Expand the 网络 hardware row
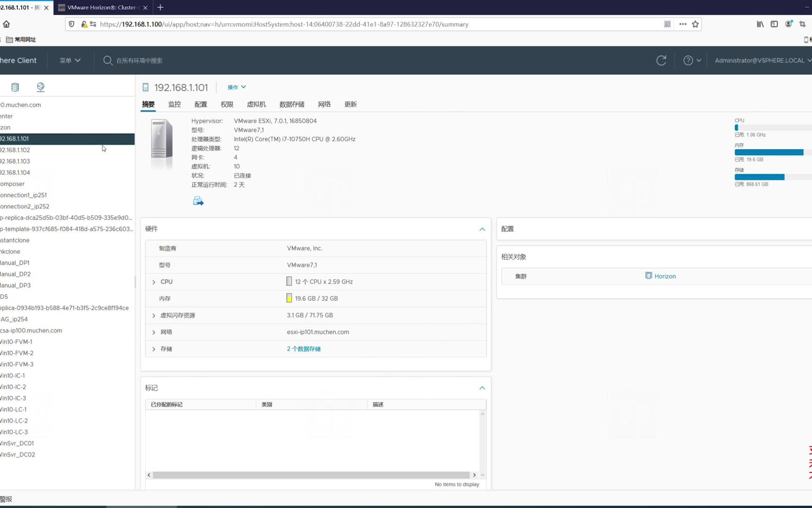 tap(154, 332)
